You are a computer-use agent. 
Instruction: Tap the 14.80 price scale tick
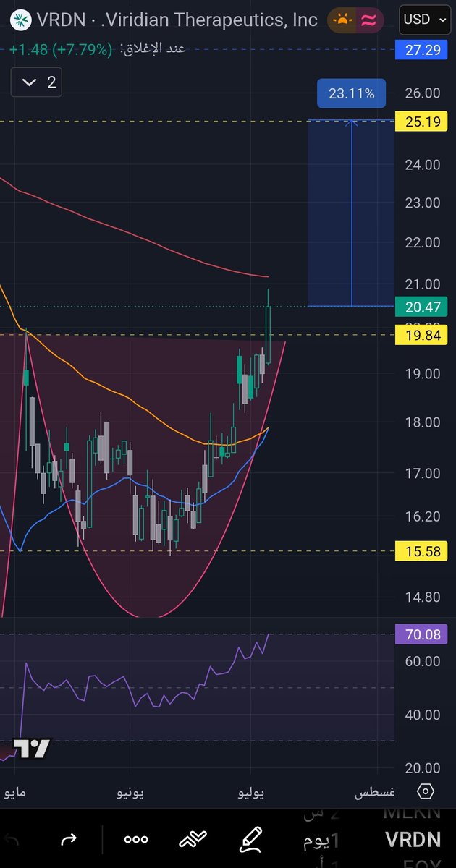pos(423,597)
